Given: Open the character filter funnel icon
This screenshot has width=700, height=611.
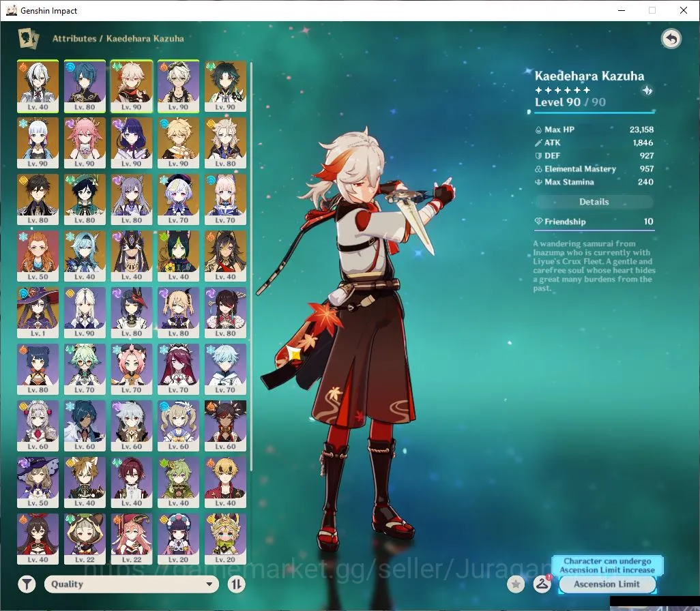Looking at the screenshot, I should coord(27,584).
